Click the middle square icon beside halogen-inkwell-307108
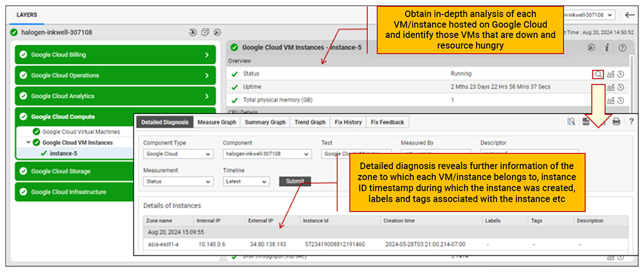This screenshot has height=272, width=644. click(205, 32)
